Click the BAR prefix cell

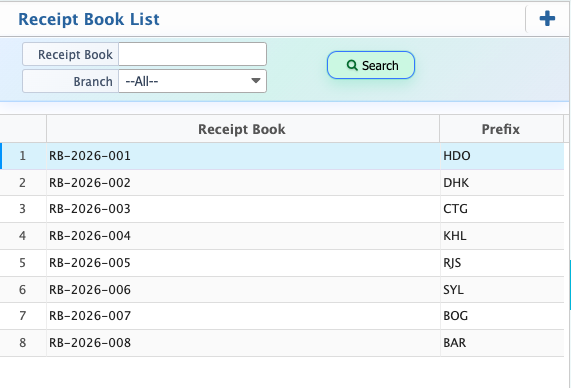click(502, 343)
